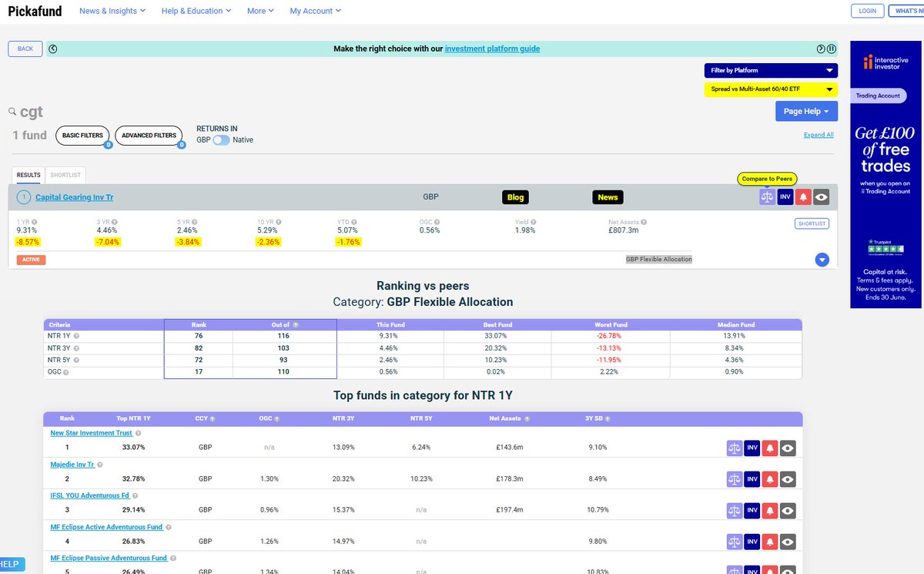This screenshot has width=924, height=574.
Task: Open Basic Filters
Action: pos(82,136)
